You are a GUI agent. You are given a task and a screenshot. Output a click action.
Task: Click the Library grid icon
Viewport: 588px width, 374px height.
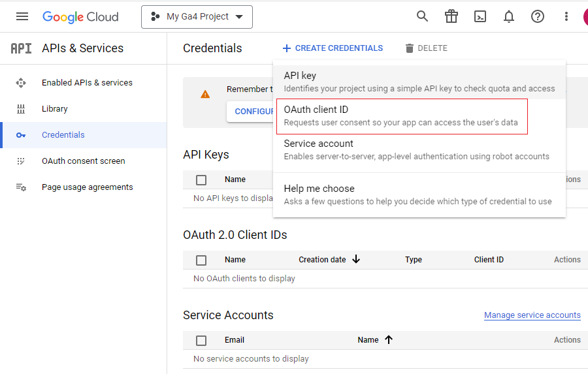point(21,109)
